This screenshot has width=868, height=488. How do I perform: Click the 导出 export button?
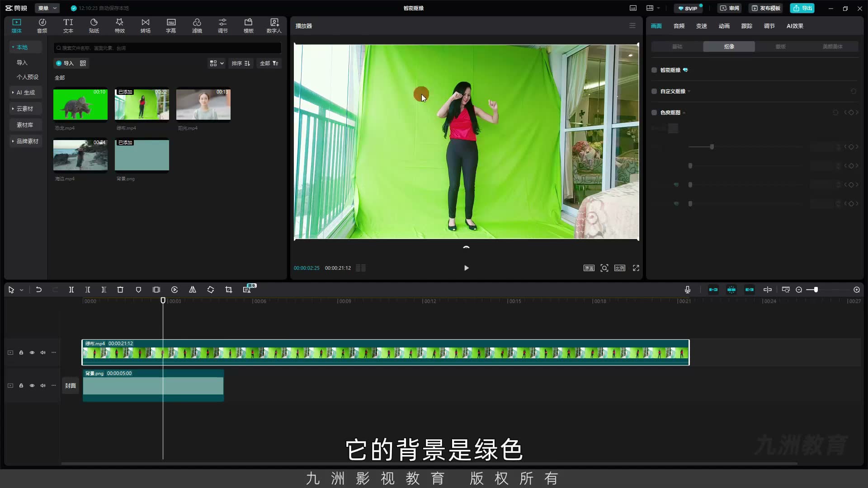pyautogui.click(x=802, y=8)
